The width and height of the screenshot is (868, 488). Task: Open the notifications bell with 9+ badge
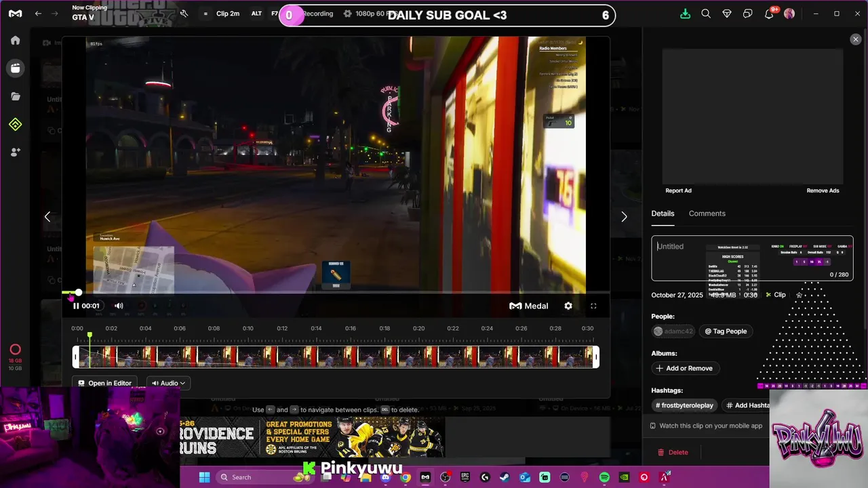(x=770, y=13)
